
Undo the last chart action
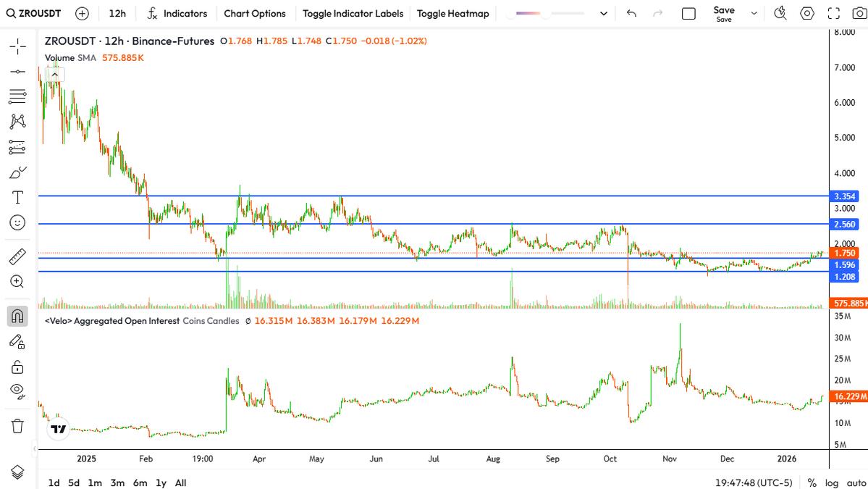(631, 13)
